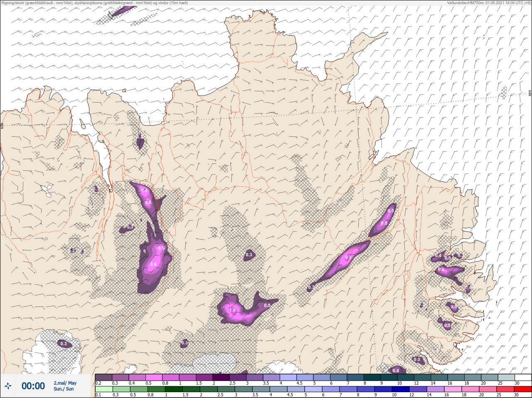Click upper legend swatch between 4 and 4.5
The image size is (532, 398).
[x=288, y=377]
